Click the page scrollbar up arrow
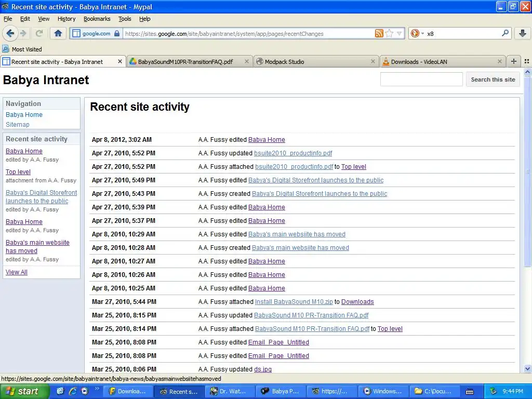 [x=527, y=72]
